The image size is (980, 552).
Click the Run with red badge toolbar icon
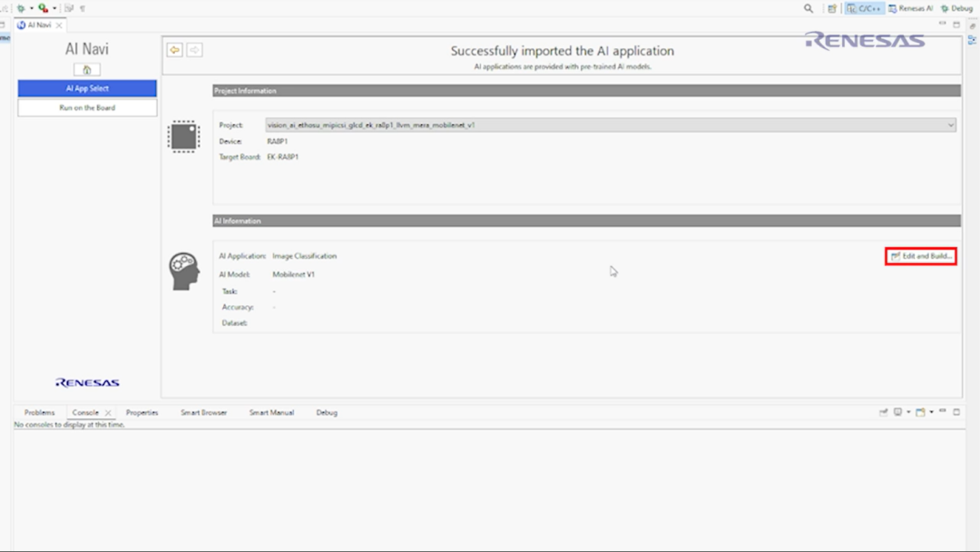43,8
